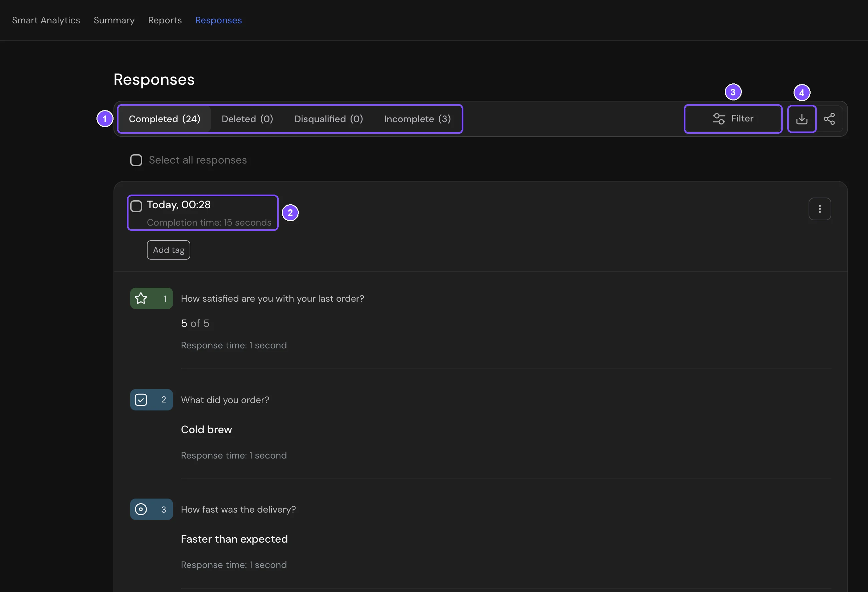
Task: Open the Reports page in the top navigation
Action: pyautogui.click(x=165, y=20)
